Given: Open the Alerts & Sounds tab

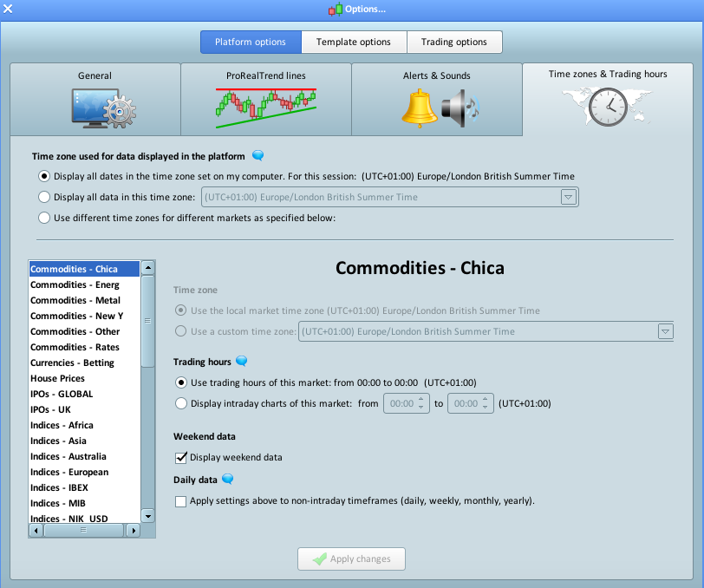Looking at the screenshot, I should point(437,99).
